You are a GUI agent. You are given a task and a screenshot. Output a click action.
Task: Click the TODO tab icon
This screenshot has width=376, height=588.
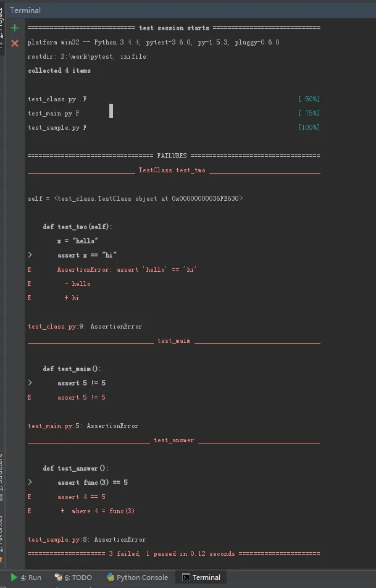click(x=59, y=577)
